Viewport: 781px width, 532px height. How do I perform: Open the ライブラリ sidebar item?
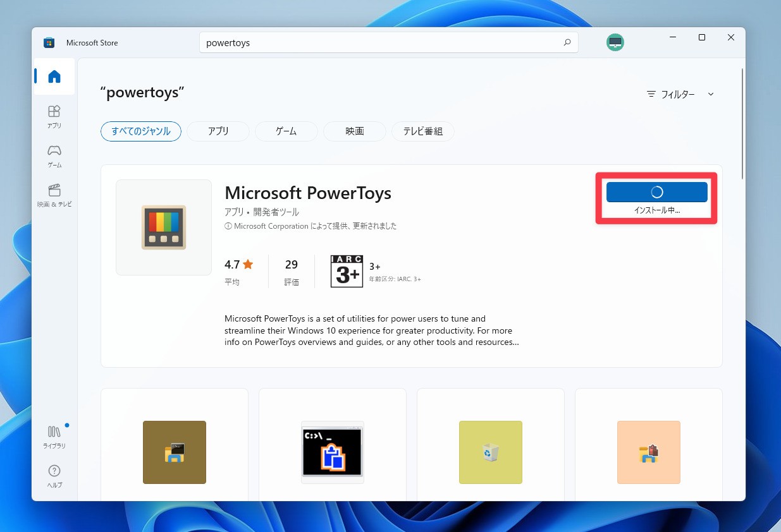click(x=54, y=437)
